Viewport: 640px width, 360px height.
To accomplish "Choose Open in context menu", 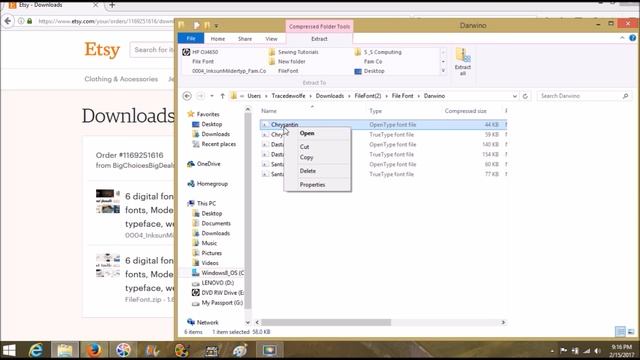I will coord(307,133).
